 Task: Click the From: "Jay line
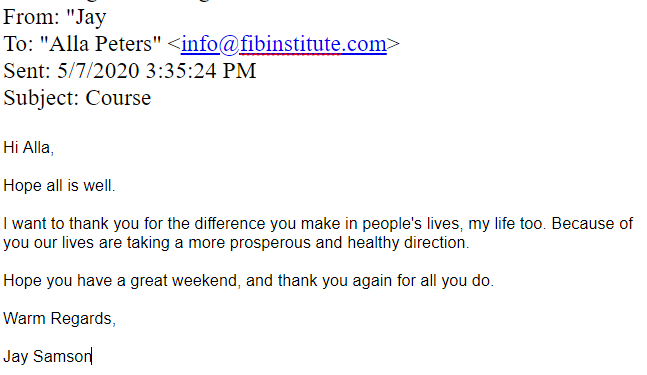[x=55, y=17]
